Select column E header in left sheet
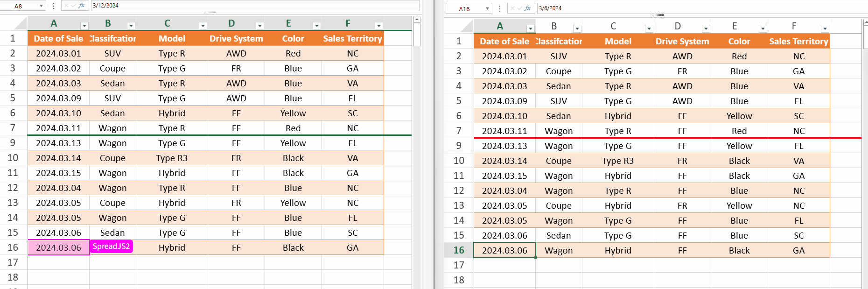 click(x=288, y=23)
